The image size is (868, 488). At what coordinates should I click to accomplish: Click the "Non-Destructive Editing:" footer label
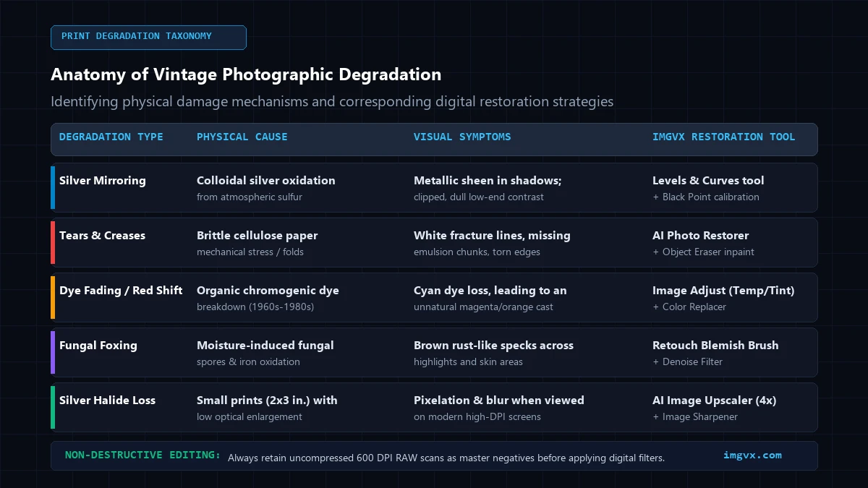click(143, 455)
